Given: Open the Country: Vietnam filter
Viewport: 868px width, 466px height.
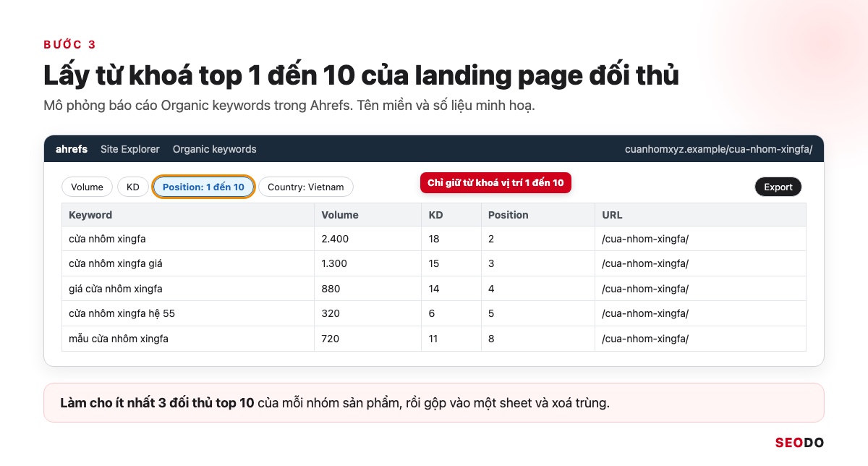Looking at the screenshot, I should (306, 187).
